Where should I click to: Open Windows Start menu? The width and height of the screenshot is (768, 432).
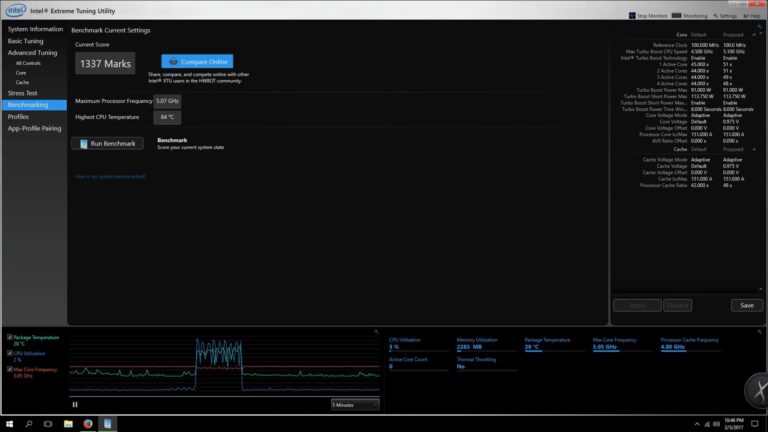(10, 423)
